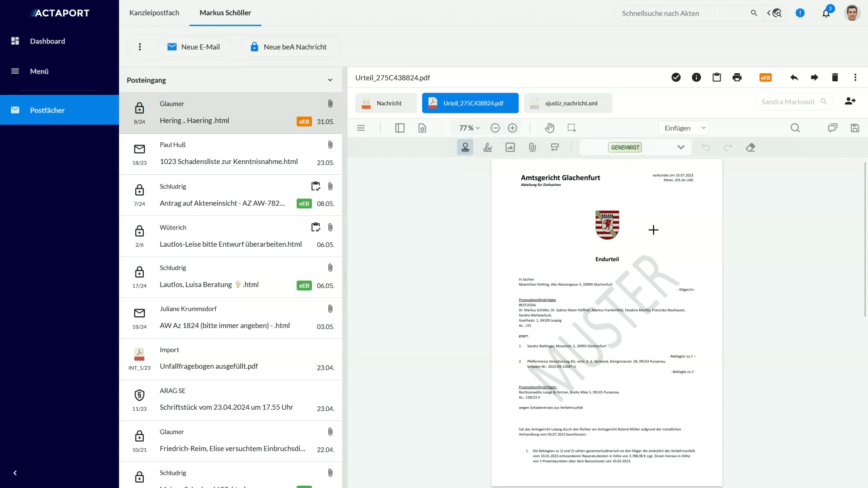Open PDF viewer hamburger menu
Viewport: 868px width, 488px height.
click(361, 128)
